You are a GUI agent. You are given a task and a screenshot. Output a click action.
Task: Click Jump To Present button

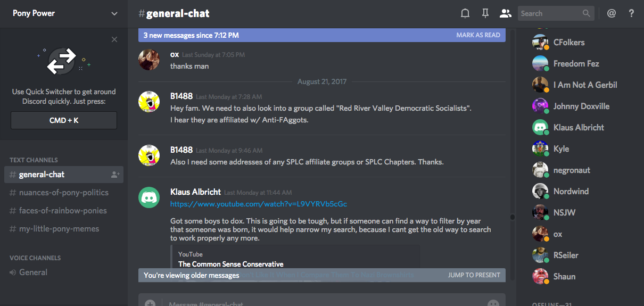(x=474, y=275)
